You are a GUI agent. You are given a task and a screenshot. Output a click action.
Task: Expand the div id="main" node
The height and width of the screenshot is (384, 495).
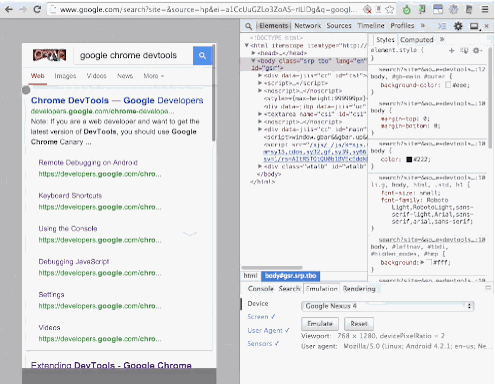(x=260, y=129)
